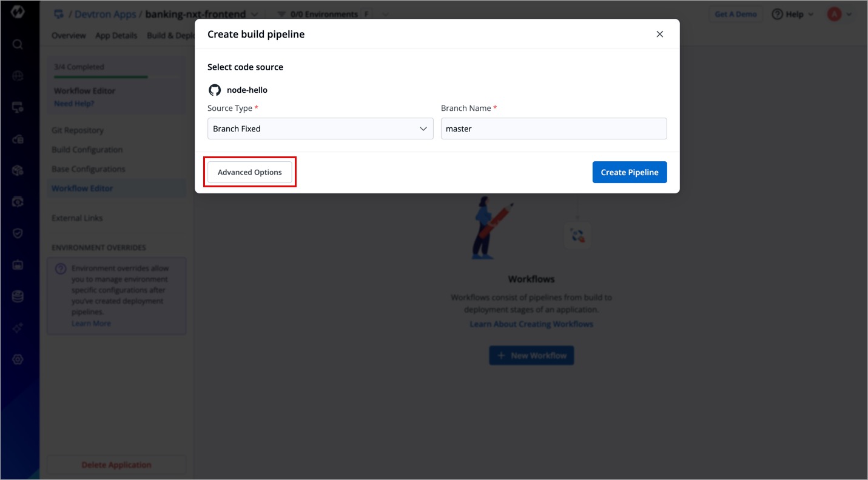Click the sparkle AI icon in sidebar

pos(18,328)
